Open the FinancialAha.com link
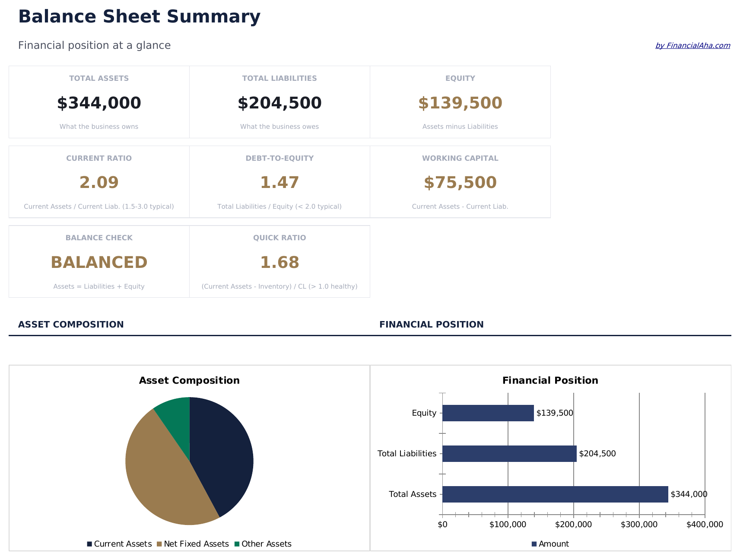This screenshot has height=560, width=740. click(x=692, y=45)
